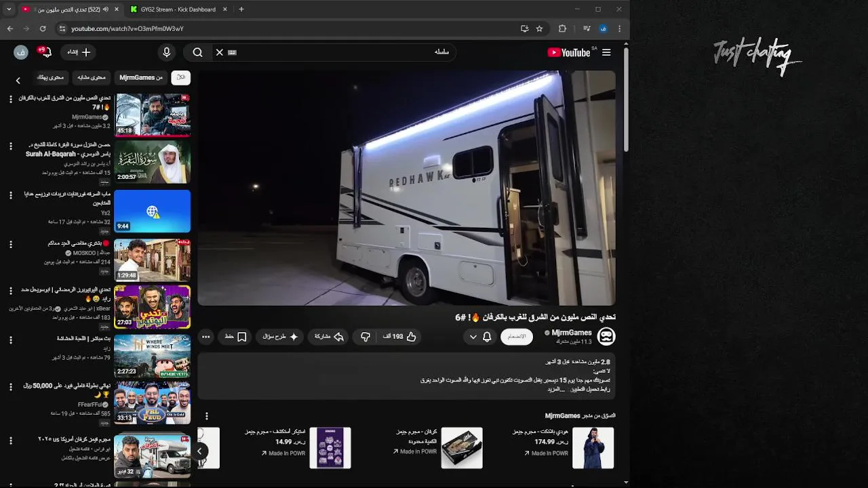Screen dimensions: 868x488
Task: Open the notifications bell with 9+ badge
Action: [45, 52]
